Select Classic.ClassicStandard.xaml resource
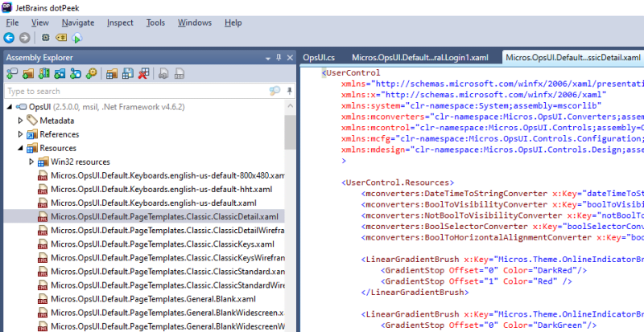The height and width of the screenshot is (332, 644). (167, 272)
